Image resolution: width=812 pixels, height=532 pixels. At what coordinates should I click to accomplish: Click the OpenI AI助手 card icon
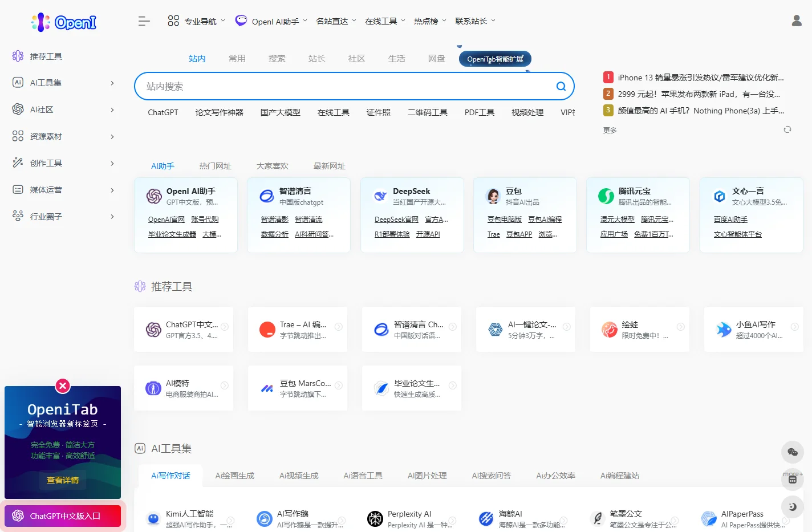click(x=154, y=196)
